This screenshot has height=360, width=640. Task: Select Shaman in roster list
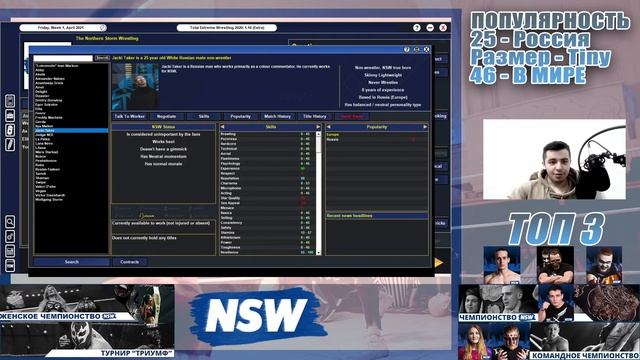71,178
